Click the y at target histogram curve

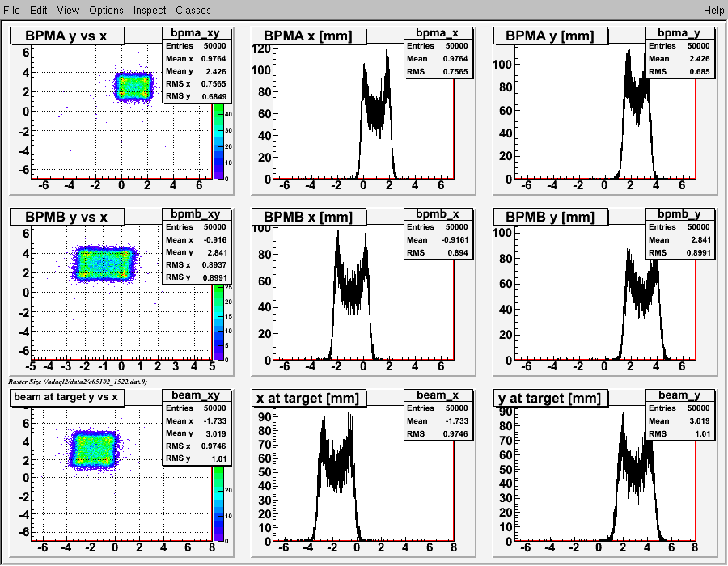[x=636, y=478]
